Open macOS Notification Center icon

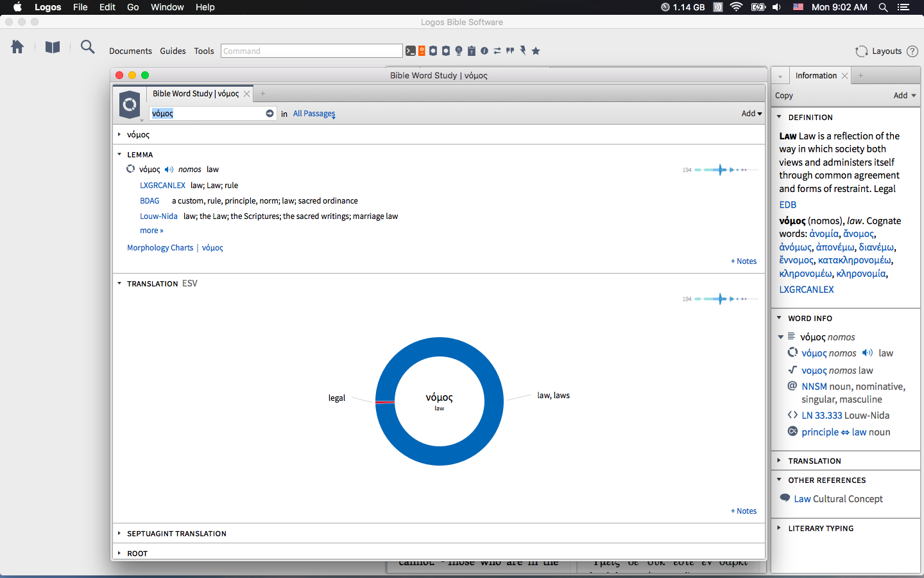[x=903, y=7]
